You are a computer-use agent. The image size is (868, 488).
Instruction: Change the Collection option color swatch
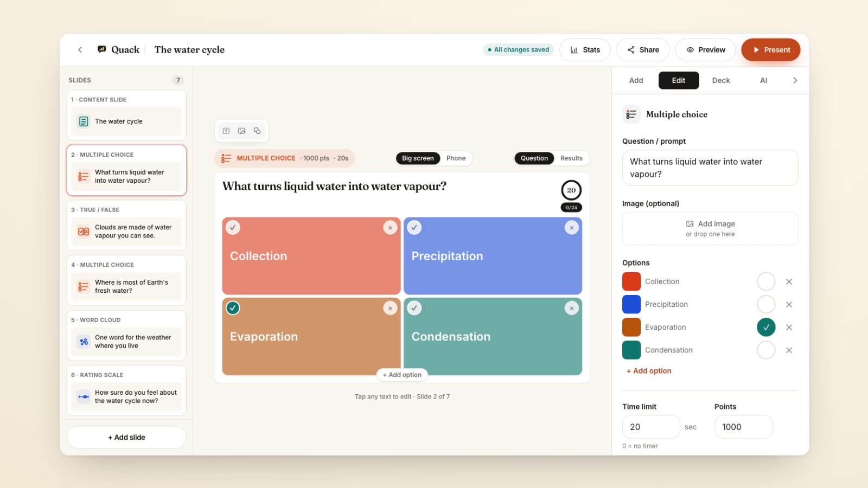click(x=631, y=281)
